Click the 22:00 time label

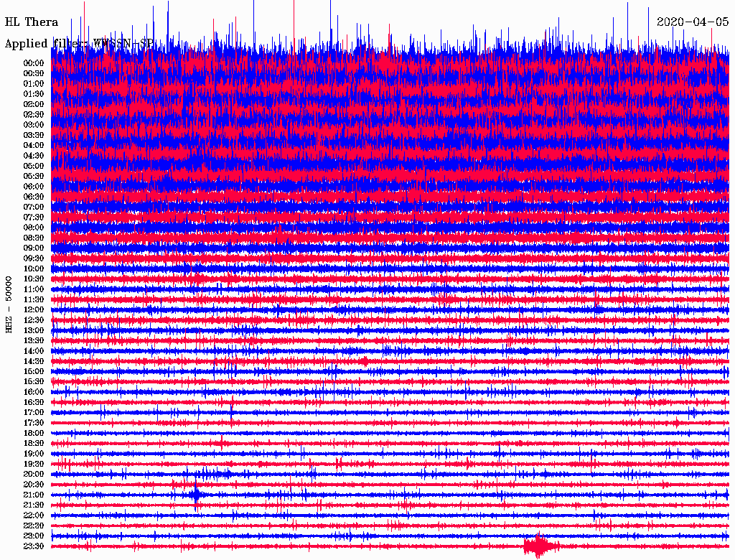coord(34,515)
